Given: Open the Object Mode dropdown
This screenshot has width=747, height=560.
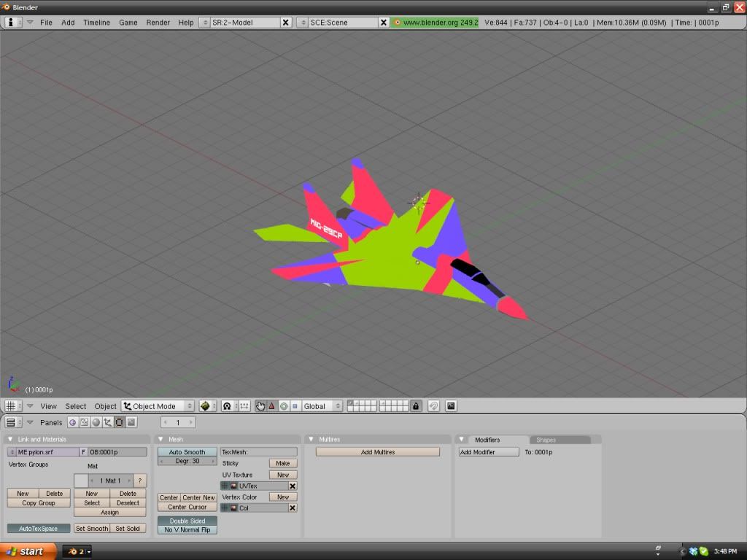Looking at the screenshot, I should point(158,406).
